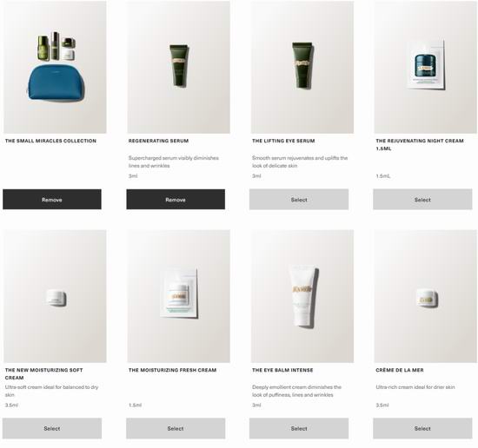
Task: Open the blue pouch collection image
Action: click(55, 67)
